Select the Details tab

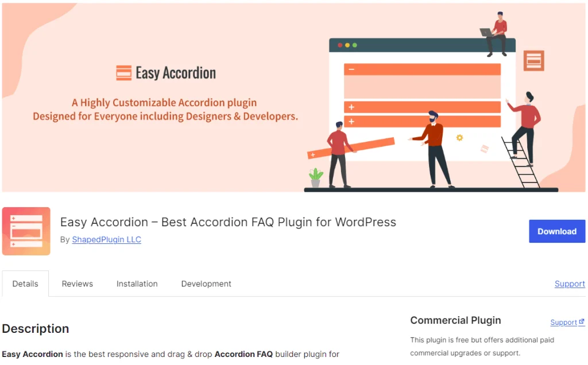(25, 283)
